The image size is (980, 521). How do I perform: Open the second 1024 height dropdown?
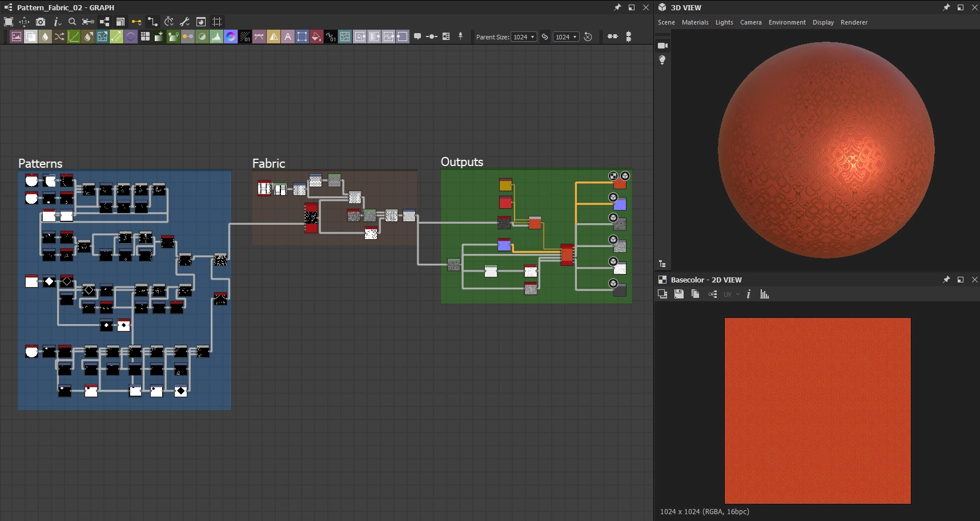coord(566,37)
